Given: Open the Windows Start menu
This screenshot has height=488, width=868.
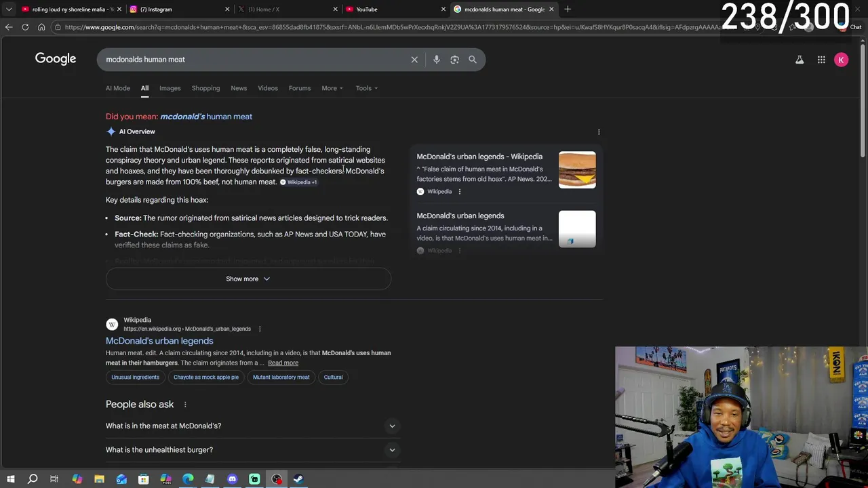Looking at the screenshot, I should point(10,479).
